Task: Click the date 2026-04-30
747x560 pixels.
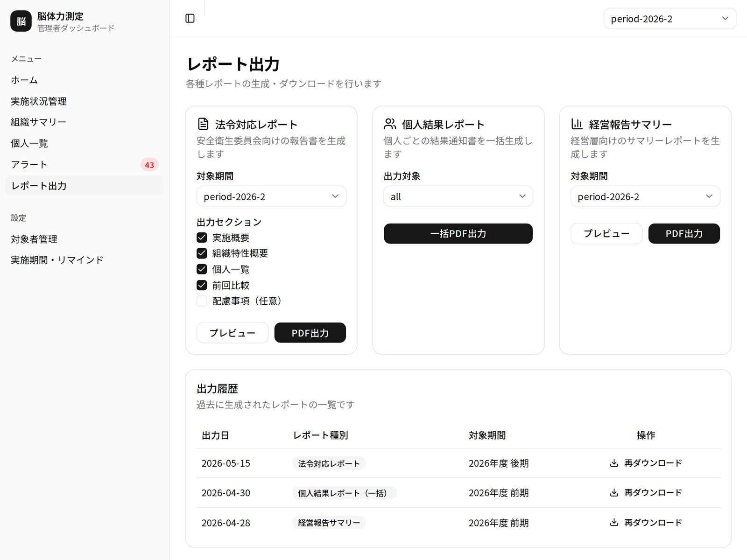Action: tap(226, 493)
